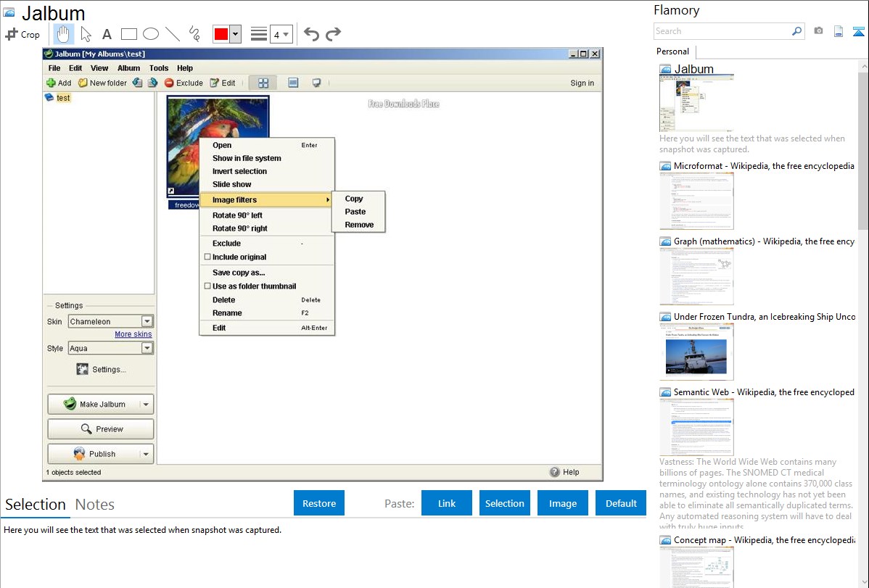
Task: Click the Paste Image button
Action: (562, 503)
